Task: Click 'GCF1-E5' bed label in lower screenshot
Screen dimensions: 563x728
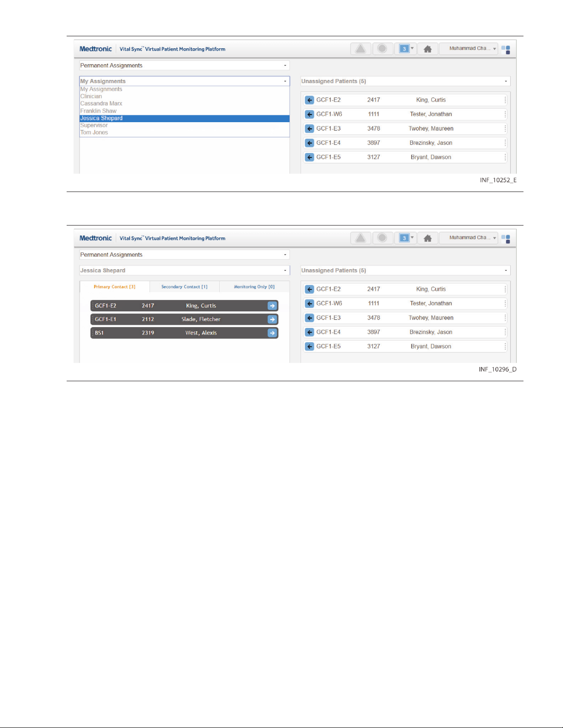Action: point(329,346)
